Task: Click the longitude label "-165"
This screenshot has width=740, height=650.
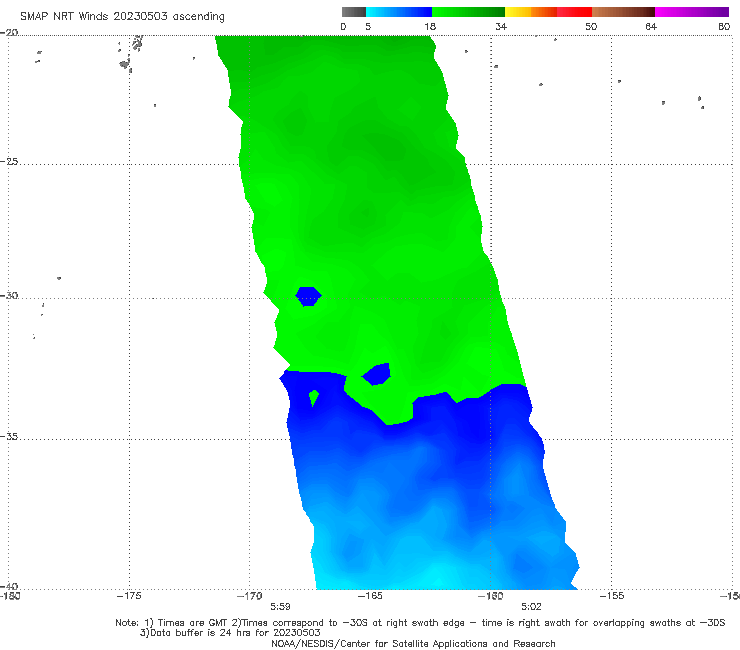Action: coord(370,596)
